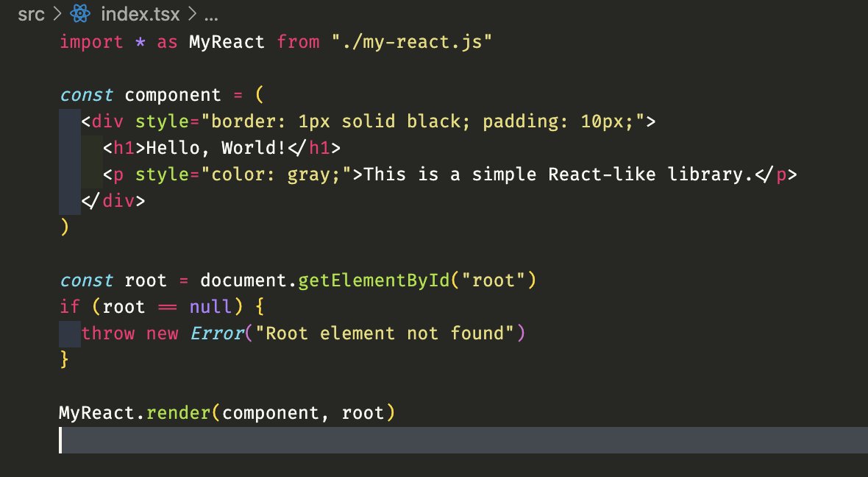
Task: Click the "color: gray;" style string
Action: click(x=277, y=174)
